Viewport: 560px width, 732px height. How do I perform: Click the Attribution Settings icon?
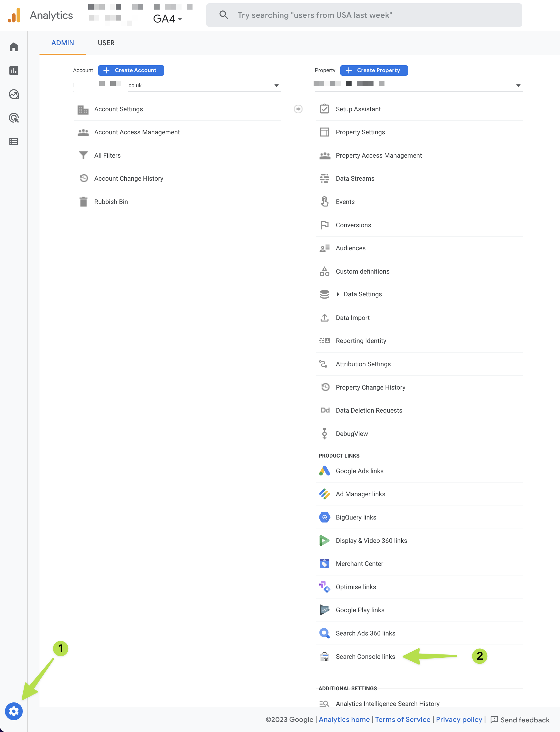[x=323, y=364]
